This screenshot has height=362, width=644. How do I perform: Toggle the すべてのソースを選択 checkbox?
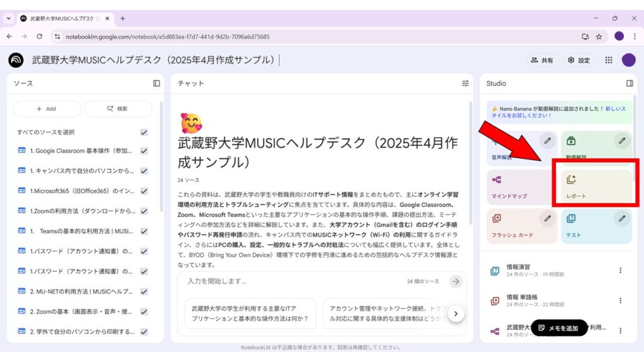(x=144, y=132)
